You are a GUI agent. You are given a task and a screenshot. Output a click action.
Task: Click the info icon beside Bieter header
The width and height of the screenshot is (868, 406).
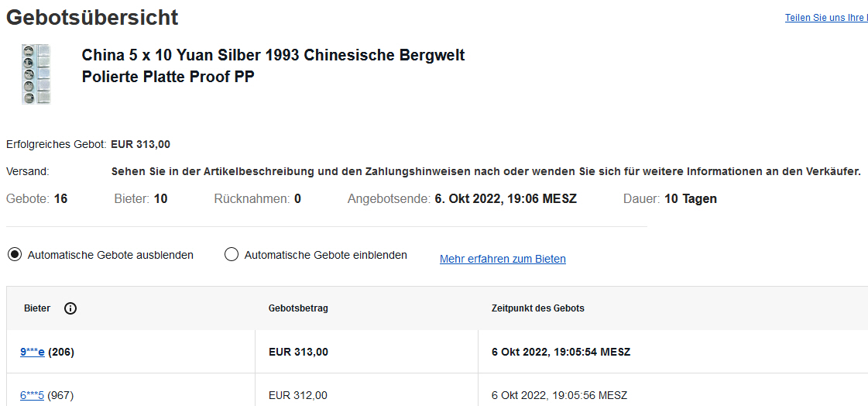point(70,308)
